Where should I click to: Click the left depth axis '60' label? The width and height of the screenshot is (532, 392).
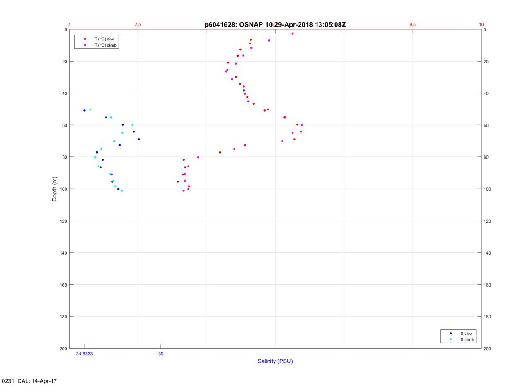(64, 125)
